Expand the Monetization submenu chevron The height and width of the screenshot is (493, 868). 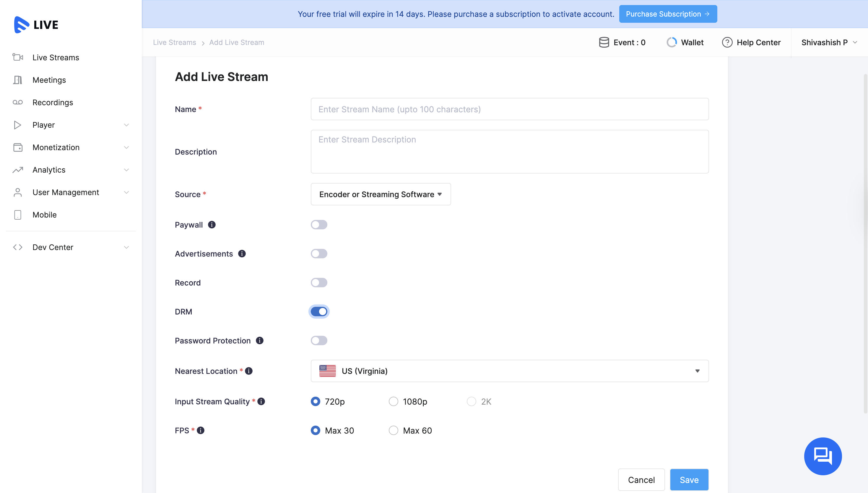(x=126, y=147)
